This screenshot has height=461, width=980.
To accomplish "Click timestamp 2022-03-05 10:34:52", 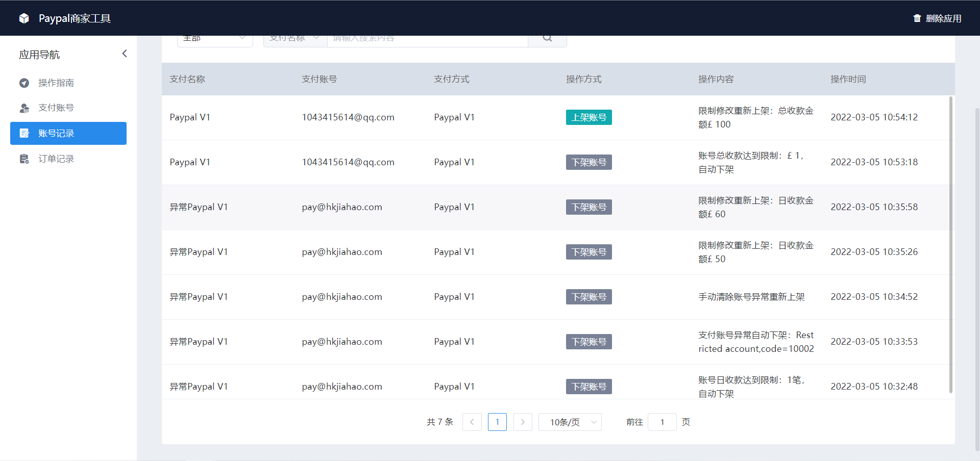I will 874,297.
